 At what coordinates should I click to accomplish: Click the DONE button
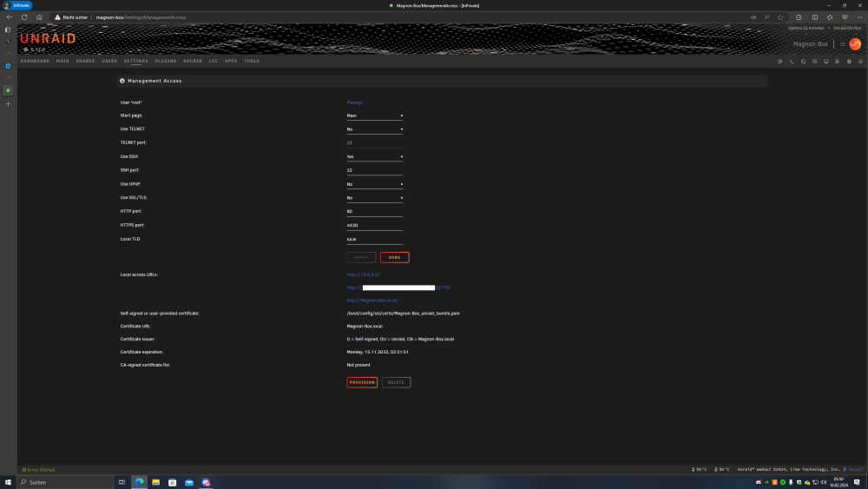(395, 257)
